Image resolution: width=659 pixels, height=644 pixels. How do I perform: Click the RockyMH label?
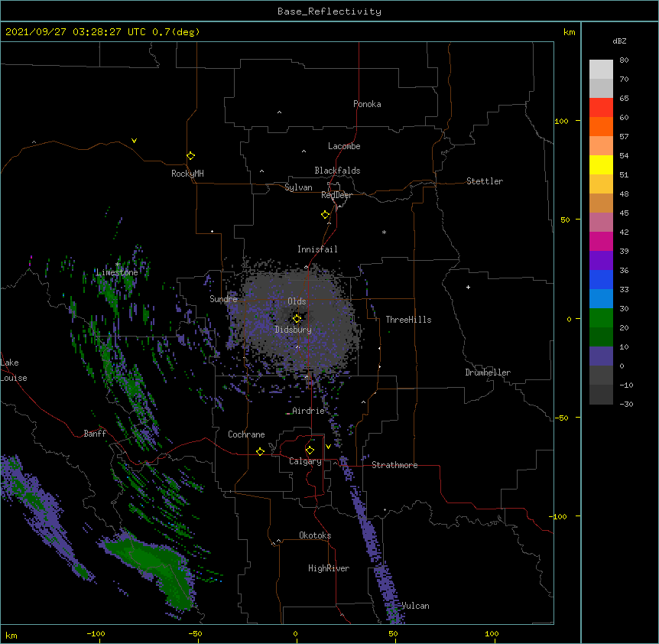(187, 174)
